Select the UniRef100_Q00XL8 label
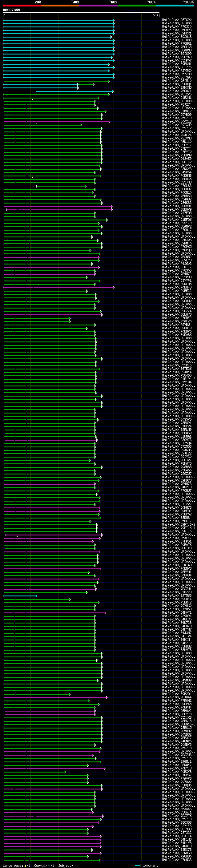The image size is (197, 868). click(x=177, y=121)
